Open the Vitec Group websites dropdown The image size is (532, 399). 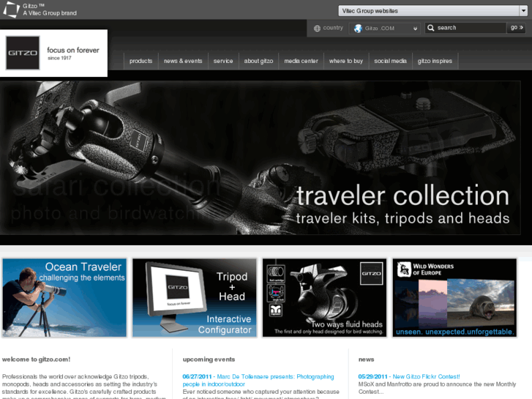pos(432,11)
